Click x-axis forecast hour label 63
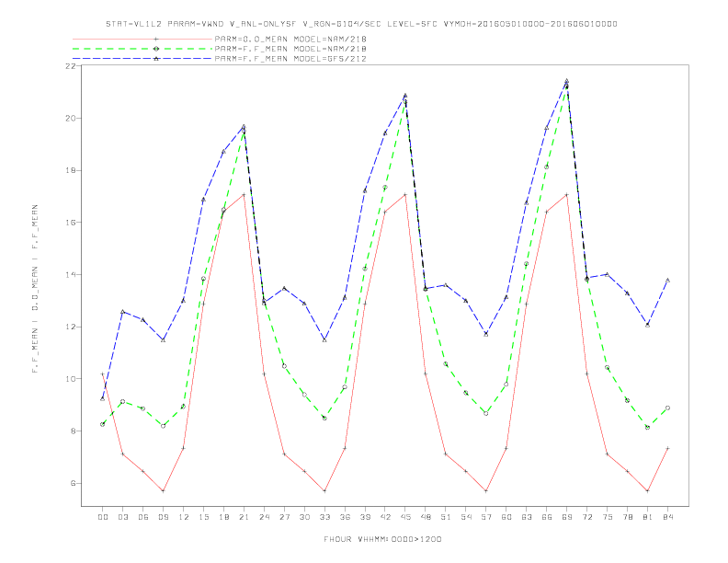Viewport: 728px width, 563px height. click(x=527, y=517)
